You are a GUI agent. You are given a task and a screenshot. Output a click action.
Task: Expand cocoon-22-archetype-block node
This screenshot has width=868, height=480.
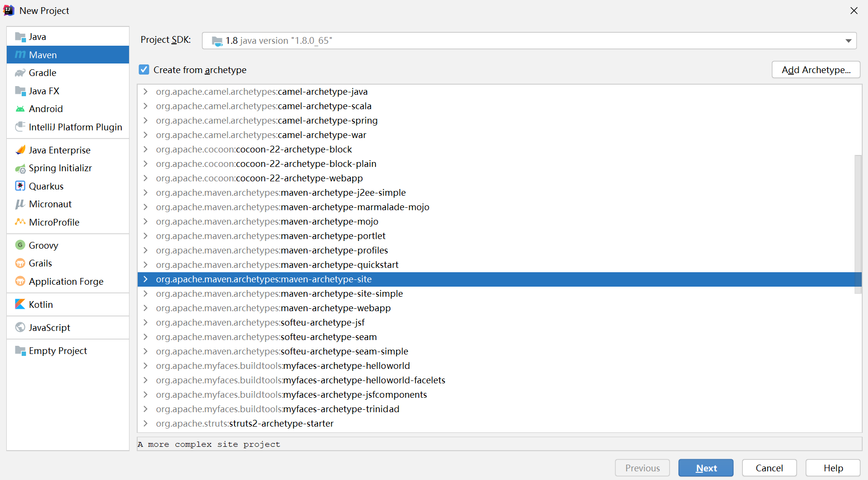click(x=145, y=149)
